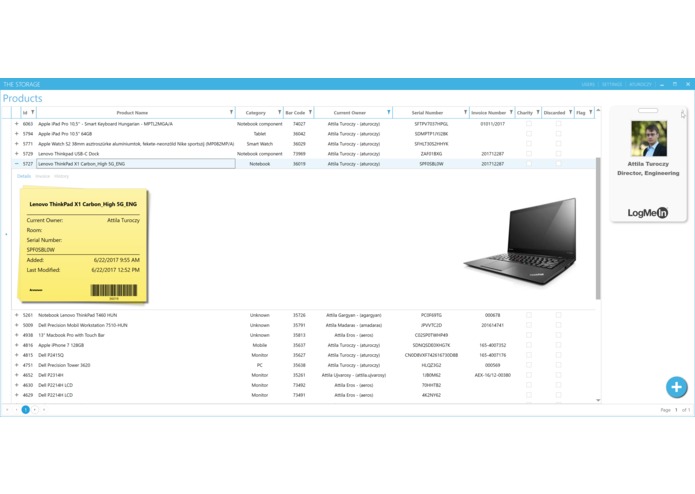Click the scroll down arrow of product list
Viewport: 695px width, 494px height.
[x=598, y=400]
